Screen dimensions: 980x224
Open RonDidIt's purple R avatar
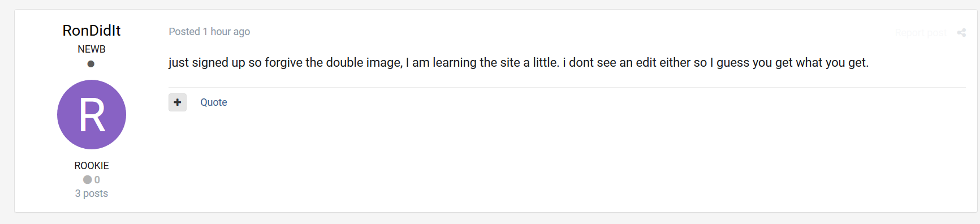[92, 115]
